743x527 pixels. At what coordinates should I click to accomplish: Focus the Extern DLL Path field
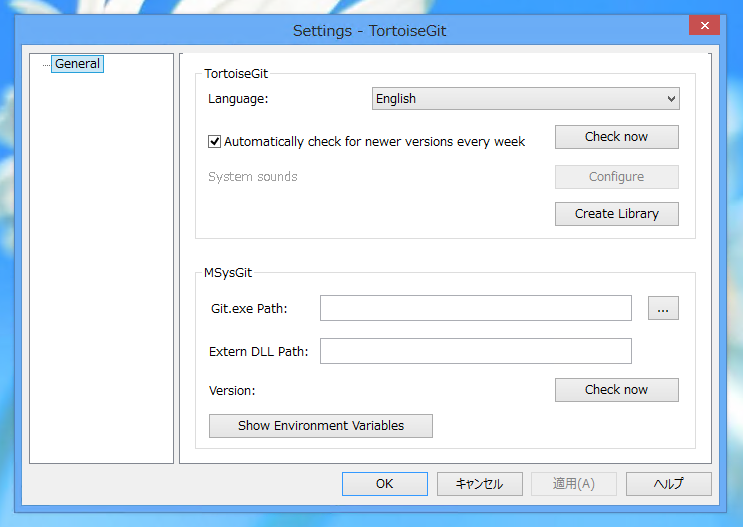tap(476, 351)
